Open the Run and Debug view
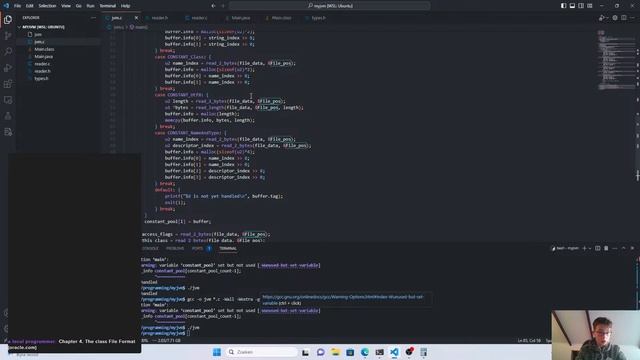 click(8, 68)
